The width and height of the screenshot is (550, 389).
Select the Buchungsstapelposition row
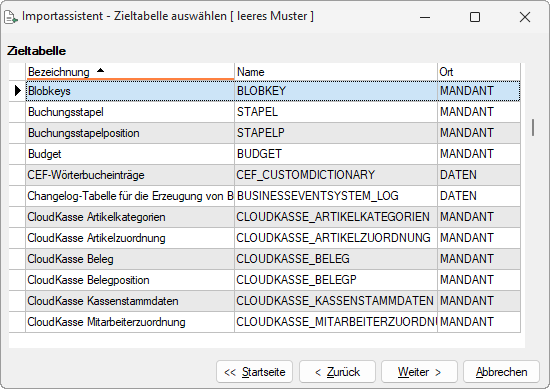tap(273, 133)
